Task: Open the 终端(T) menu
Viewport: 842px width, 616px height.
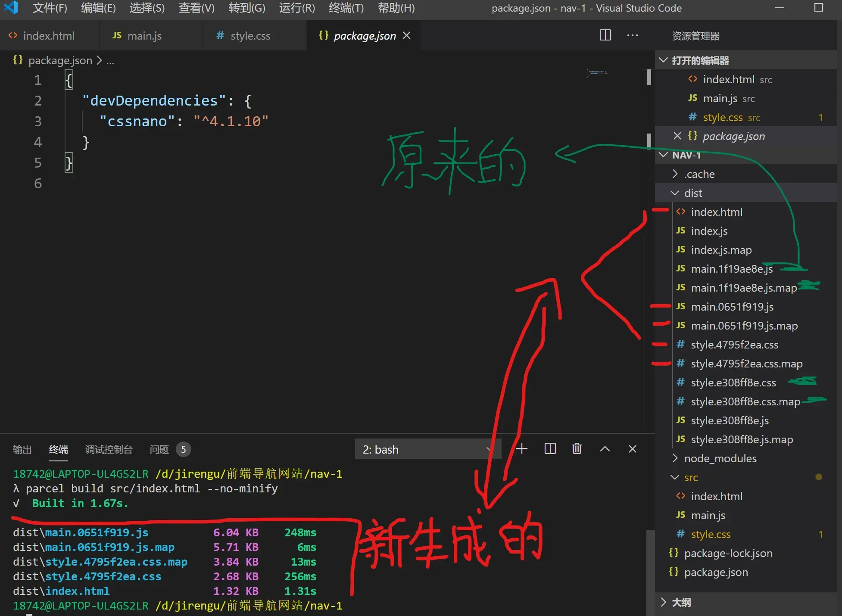Action: [x=346, y=8]
